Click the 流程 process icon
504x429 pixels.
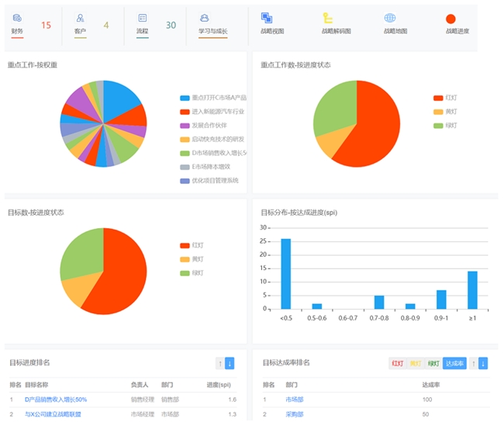coord(142,18)
